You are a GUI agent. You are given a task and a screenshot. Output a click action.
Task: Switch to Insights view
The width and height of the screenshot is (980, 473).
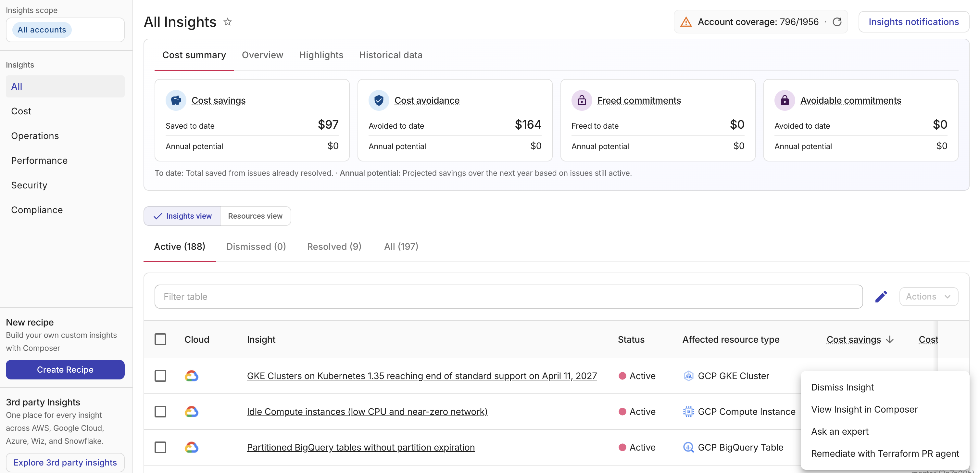pyautogui.click(x=182, y=216)
